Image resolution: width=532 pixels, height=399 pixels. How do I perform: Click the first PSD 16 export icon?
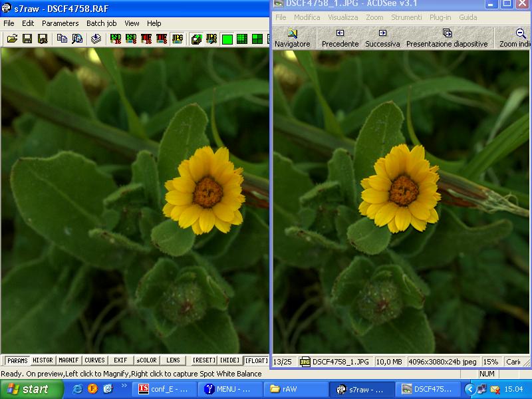click(x=115, y=39)
